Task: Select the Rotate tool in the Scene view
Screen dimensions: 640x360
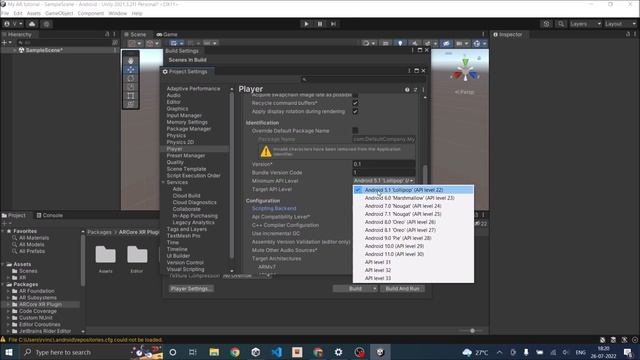Action: (131, 78)
